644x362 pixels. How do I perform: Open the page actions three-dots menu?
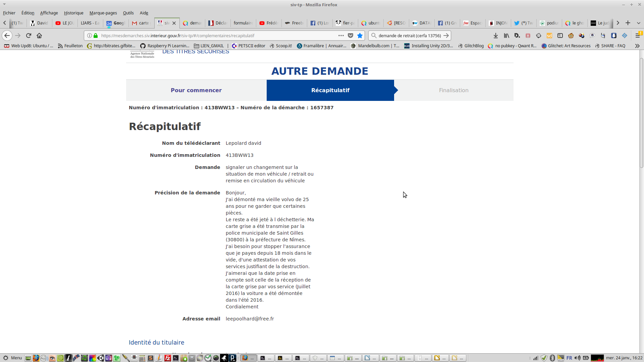341,36
